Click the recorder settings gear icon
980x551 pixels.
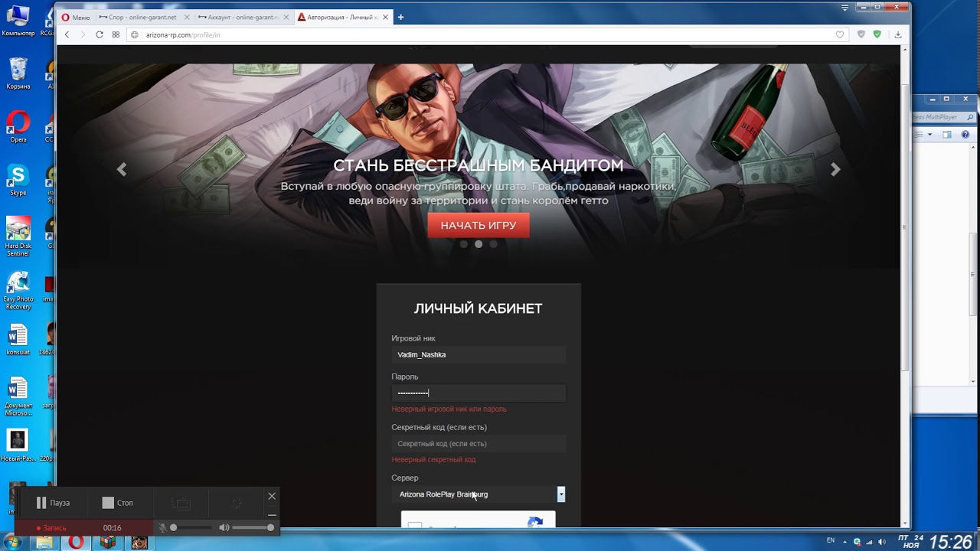click(x=237, y=504)
